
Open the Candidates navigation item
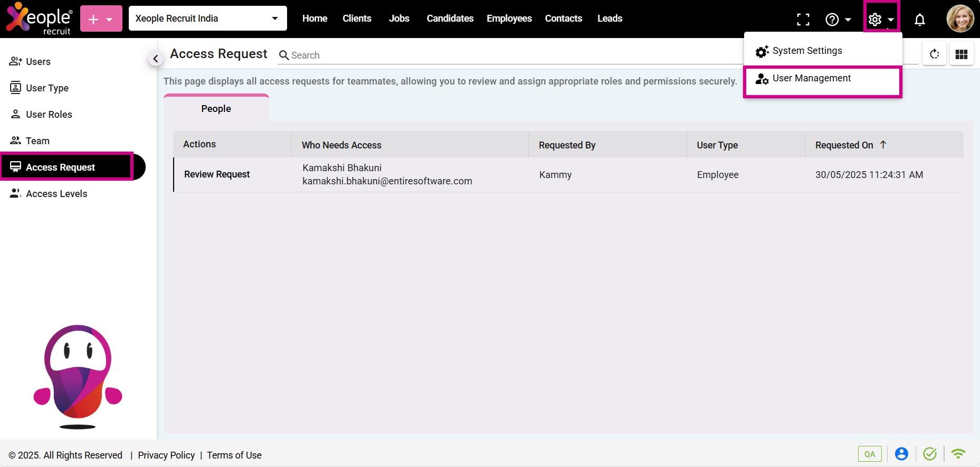[450, 18]
